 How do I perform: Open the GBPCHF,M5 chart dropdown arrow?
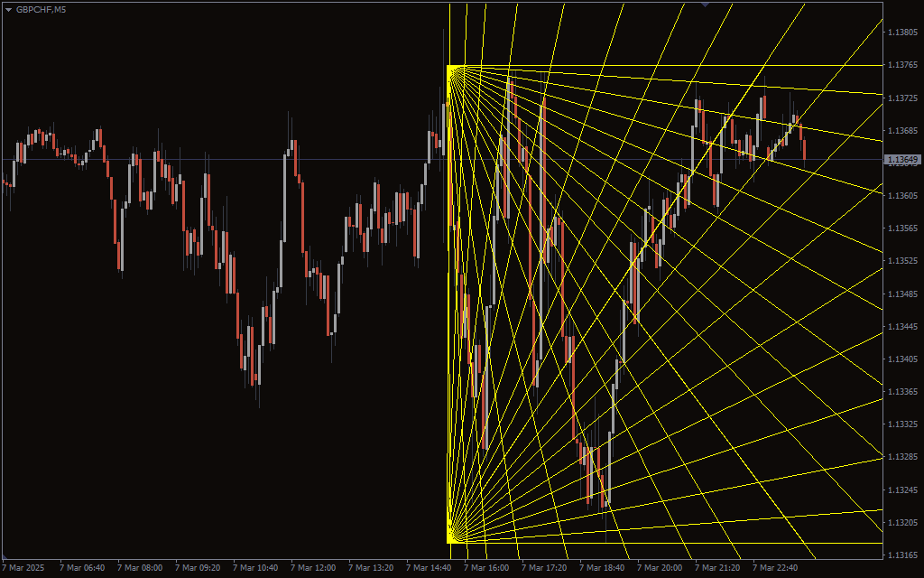(8, 9)
